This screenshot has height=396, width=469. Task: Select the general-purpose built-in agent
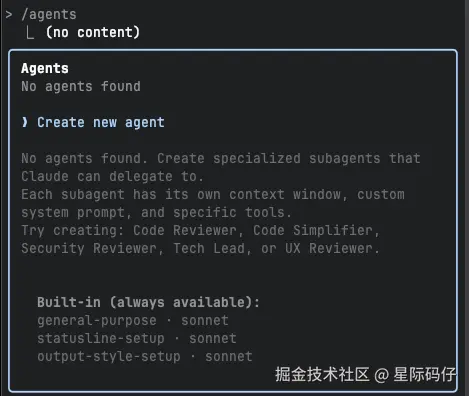97,321
